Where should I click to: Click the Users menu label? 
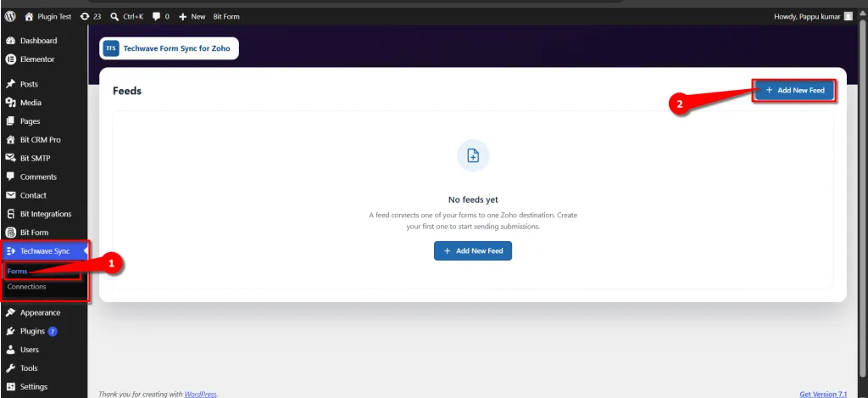click(x=30, y=350)
